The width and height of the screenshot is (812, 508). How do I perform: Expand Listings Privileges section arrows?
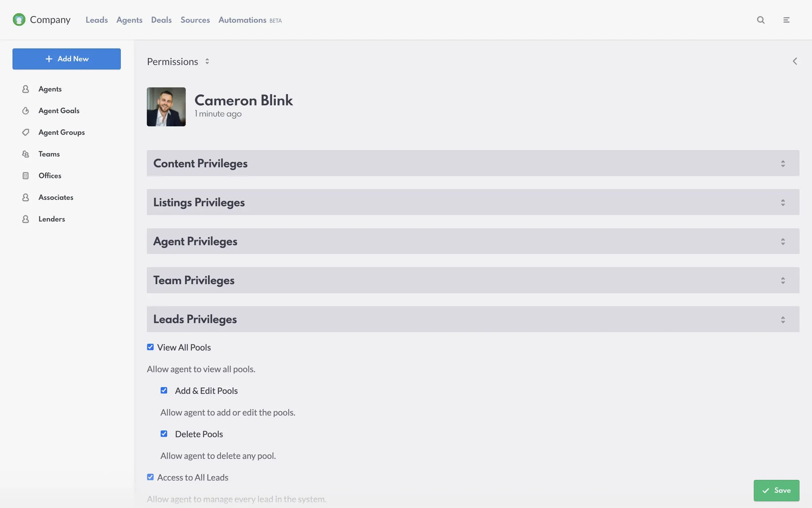(x=783, y=203)
